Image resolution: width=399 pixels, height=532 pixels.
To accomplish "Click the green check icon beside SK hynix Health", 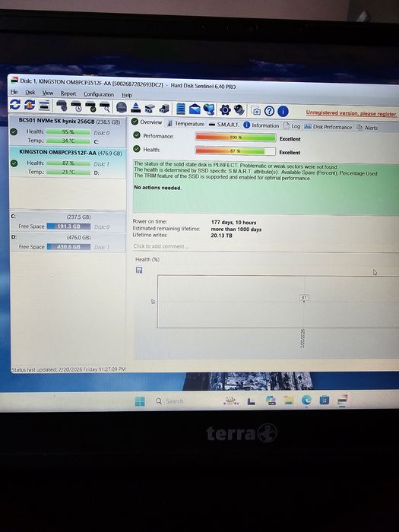I will [14, 131].
